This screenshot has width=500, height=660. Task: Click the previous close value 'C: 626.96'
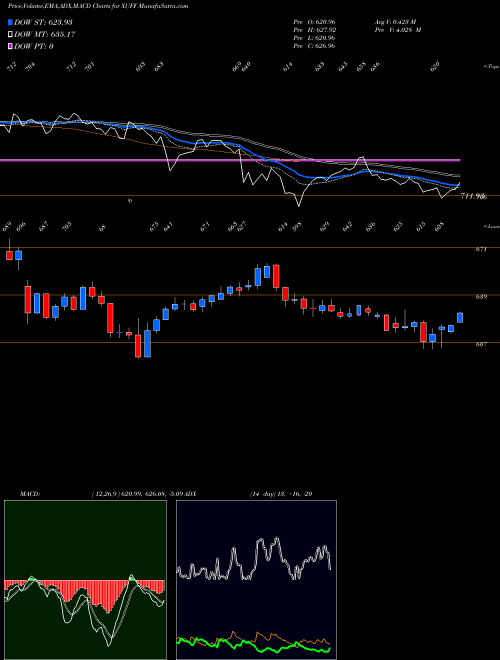click(320, 46)
